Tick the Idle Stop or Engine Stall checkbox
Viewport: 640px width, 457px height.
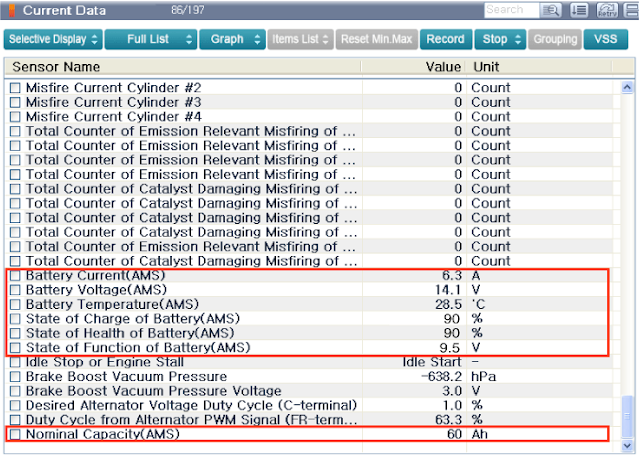[x=15, y=362]
